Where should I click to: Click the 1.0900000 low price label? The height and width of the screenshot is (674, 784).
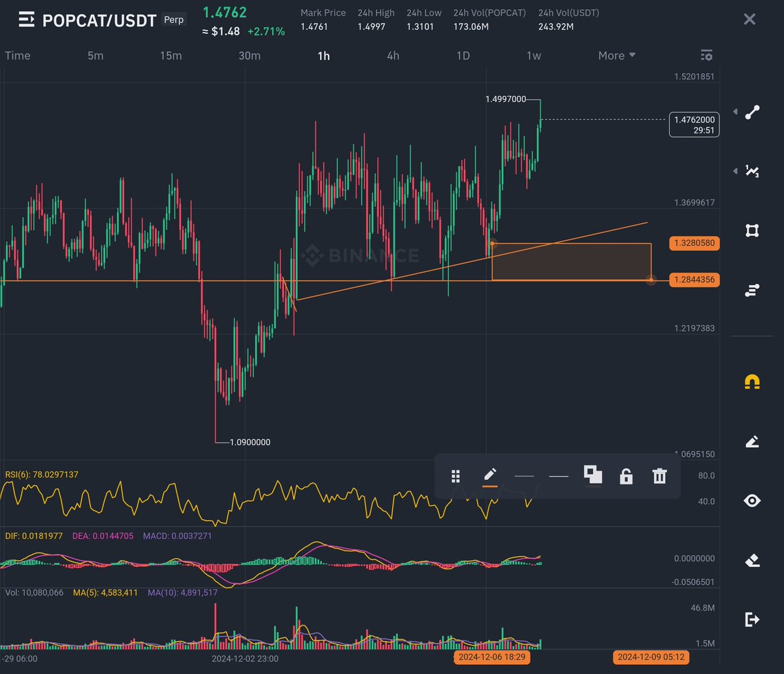pos(250,443)
